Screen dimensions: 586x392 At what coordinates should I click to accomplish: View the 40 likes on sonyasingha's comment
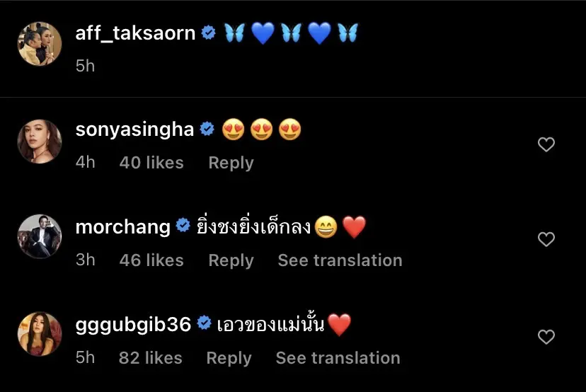(151, 163)
